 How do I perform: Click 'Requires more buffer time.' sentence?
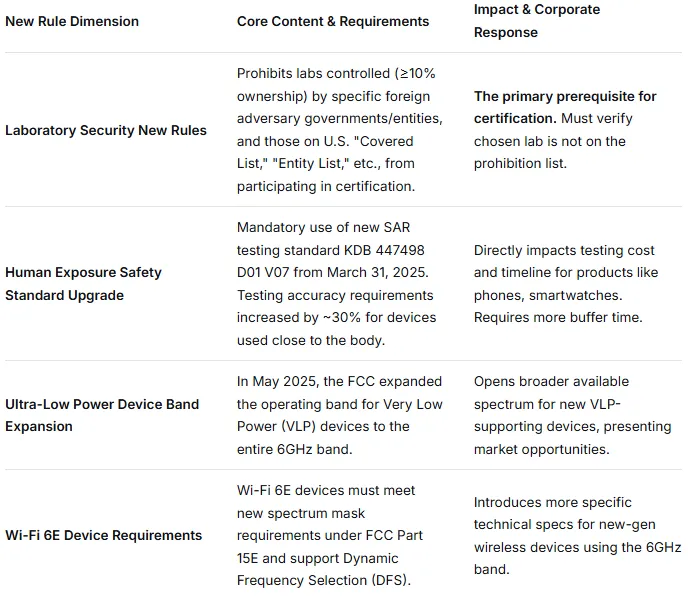click(x=558, y=317)
